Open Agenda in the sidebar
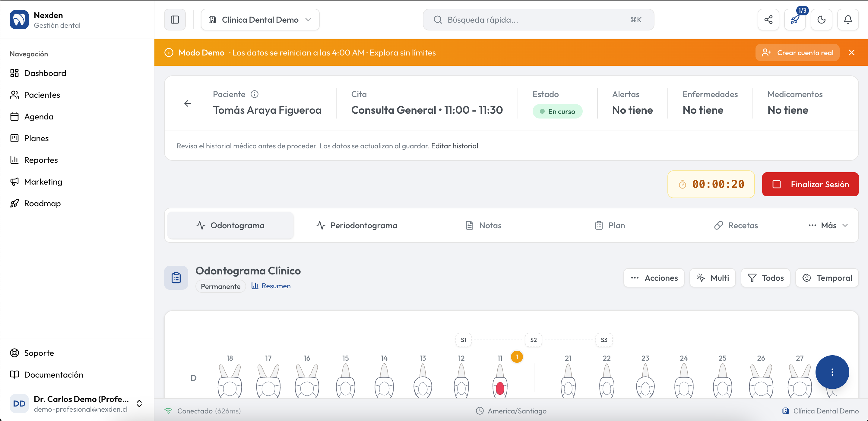Screen dimensions: 868x421 coord(77,116)
